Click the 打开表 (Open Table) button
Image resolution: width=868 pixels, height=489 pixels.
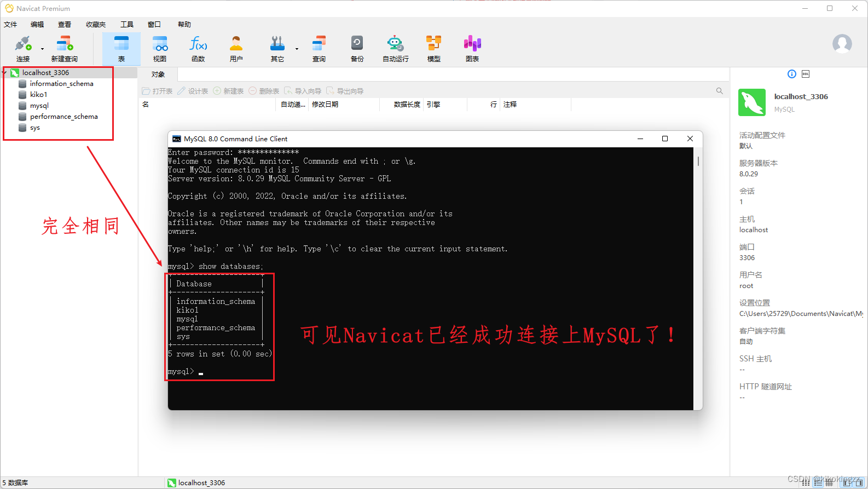point(157,91)
